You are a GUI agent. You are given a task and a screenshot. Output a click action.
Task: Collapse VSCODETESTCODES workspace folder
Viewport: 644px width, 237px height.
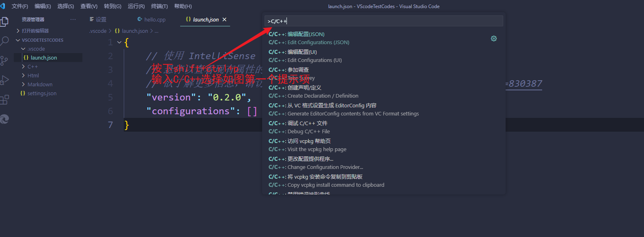click(43, 40)
